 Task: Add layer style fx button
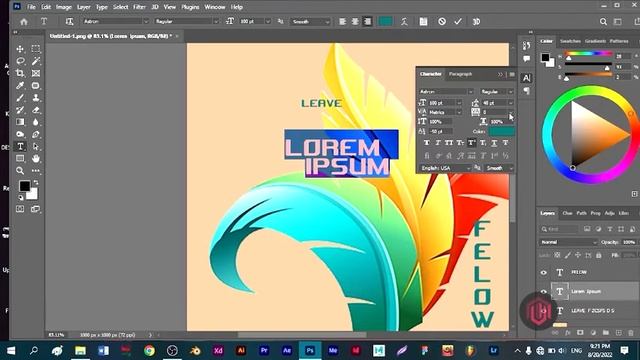click(567, 333)
